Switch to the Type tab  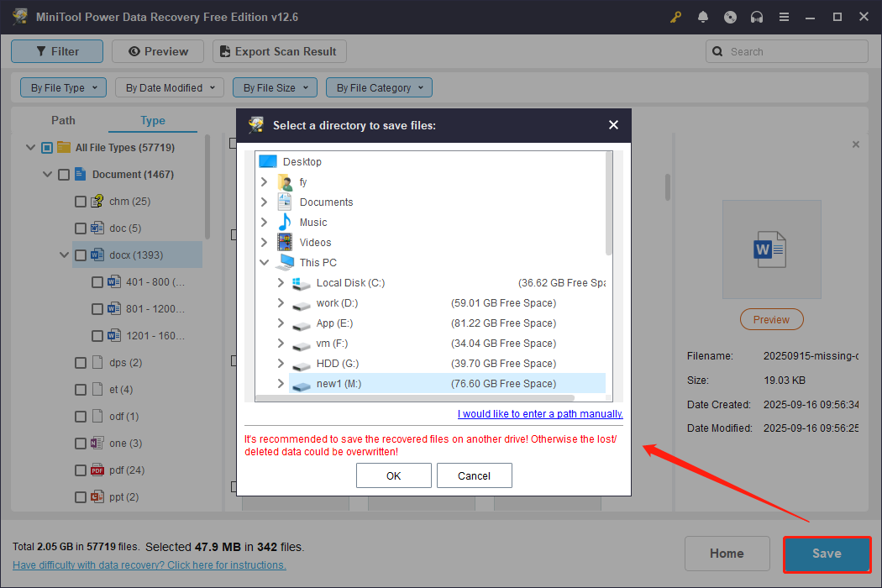click(x=152, y=120)
